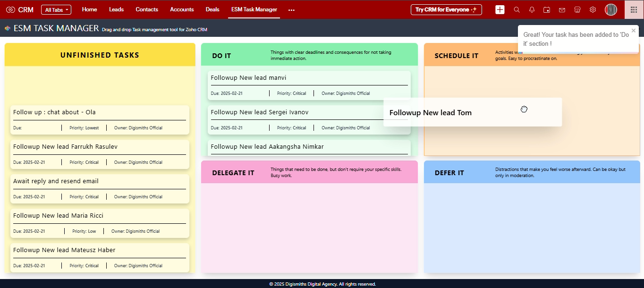Expand the three-dots more tabs menu
Viewport: 644px width, 288px height.
tap(291, 9)
